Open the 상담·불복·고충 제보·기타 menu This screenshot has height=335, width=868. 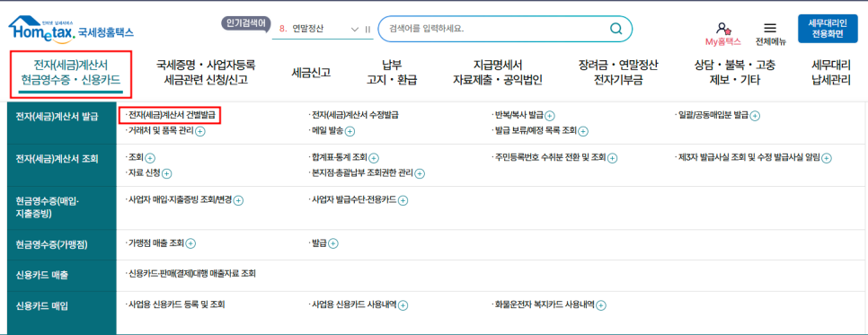coord(735,73)
